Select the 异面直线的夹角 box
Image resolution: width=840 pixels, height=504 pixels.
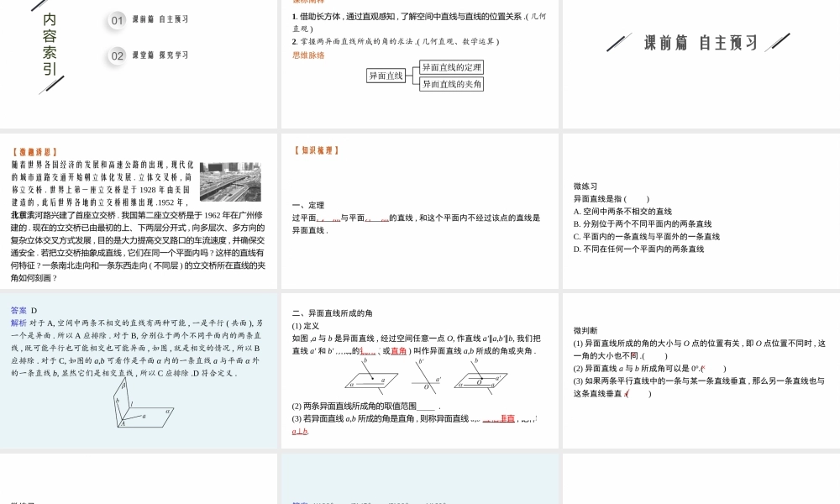tap(451, 84)
